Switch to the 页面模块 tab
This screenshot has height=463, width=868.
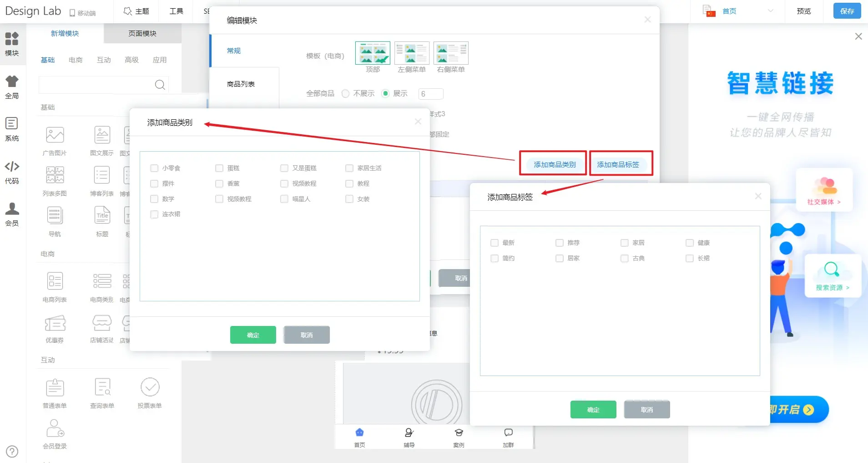(x=142, y=33)
